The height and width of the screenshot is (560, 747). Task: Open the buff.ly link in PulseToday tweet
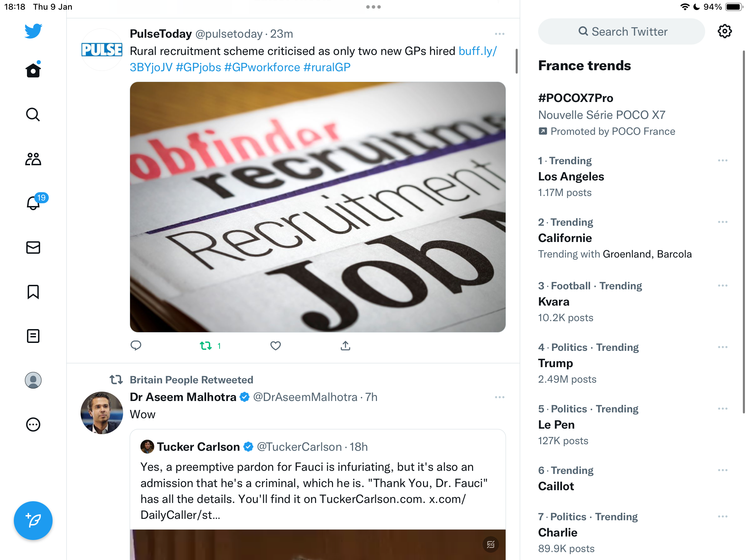pyautogui.click(x=478, y=51)
